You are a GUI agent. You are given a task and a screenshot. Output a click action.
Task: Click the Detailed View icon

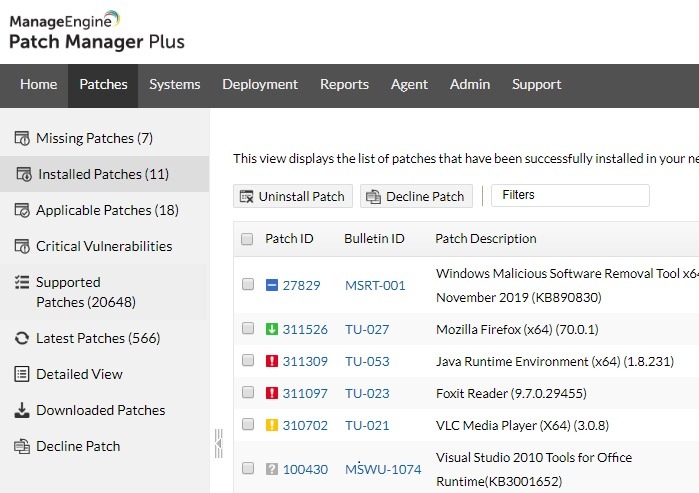coord(22,374)
